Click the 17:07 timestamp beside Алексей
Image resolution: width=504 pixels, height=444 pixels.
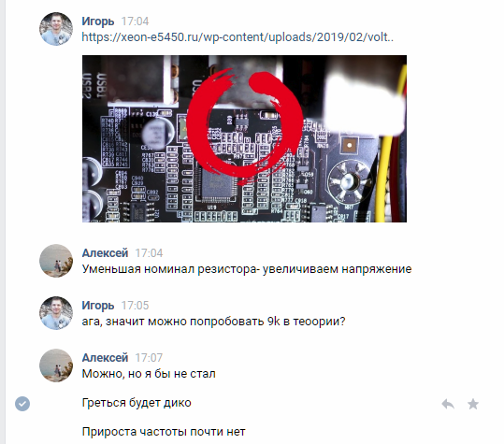click(149, 358)
